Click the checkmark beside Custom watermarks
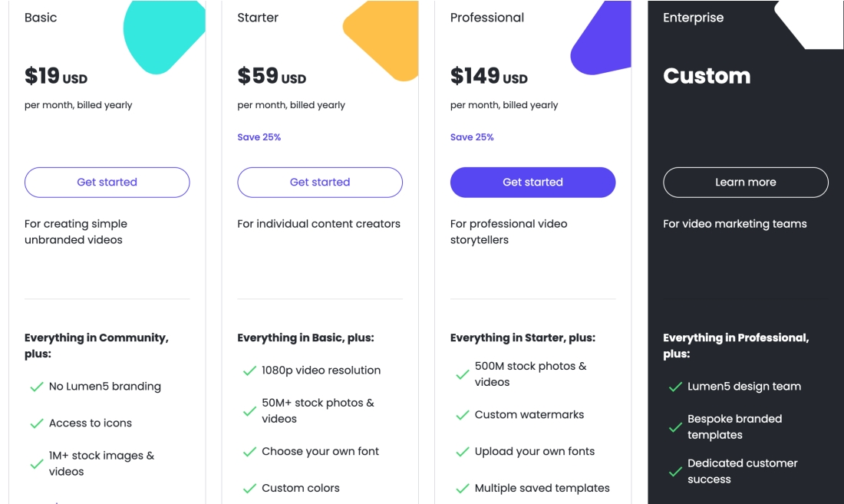This screenshot has height=504, width=844. [463, 415]
